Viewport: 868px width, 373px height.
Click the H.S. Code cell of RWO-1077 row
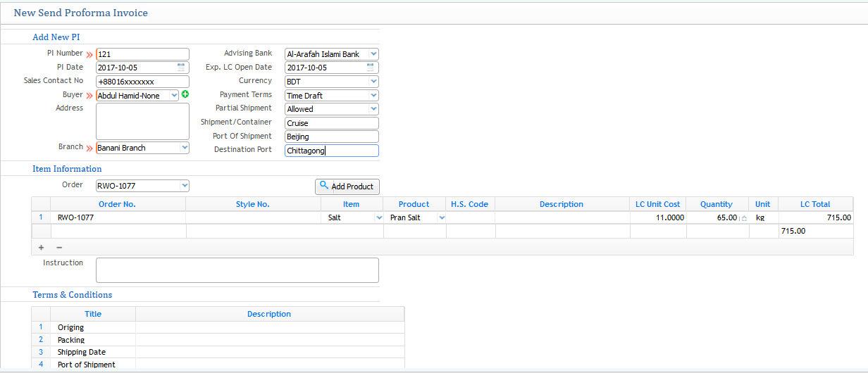[x=470, y=218]
